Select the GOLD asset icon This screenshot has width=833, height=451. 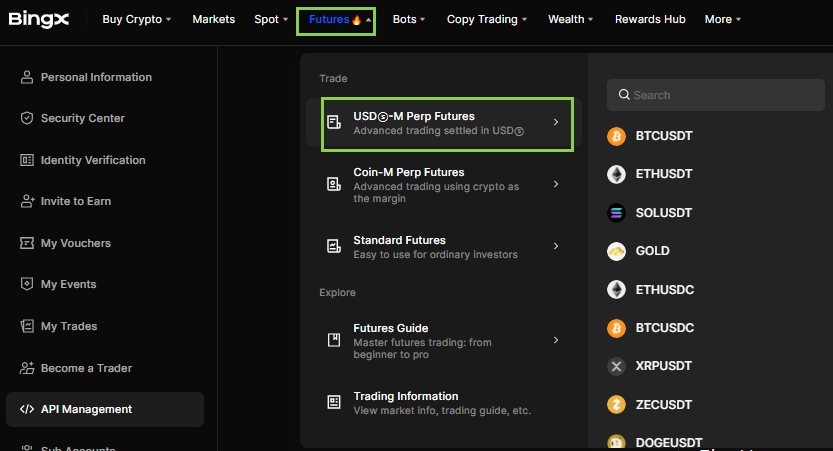[616, 251]
